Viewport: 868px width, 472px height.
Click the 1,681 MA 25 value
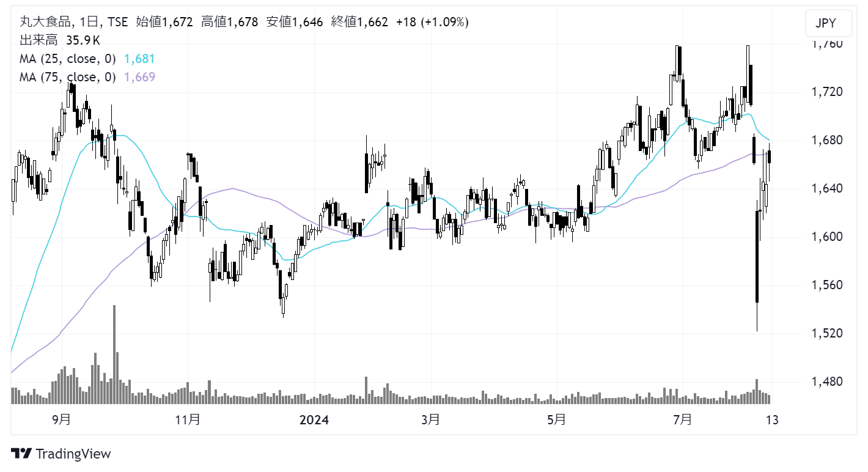point(139,59)
